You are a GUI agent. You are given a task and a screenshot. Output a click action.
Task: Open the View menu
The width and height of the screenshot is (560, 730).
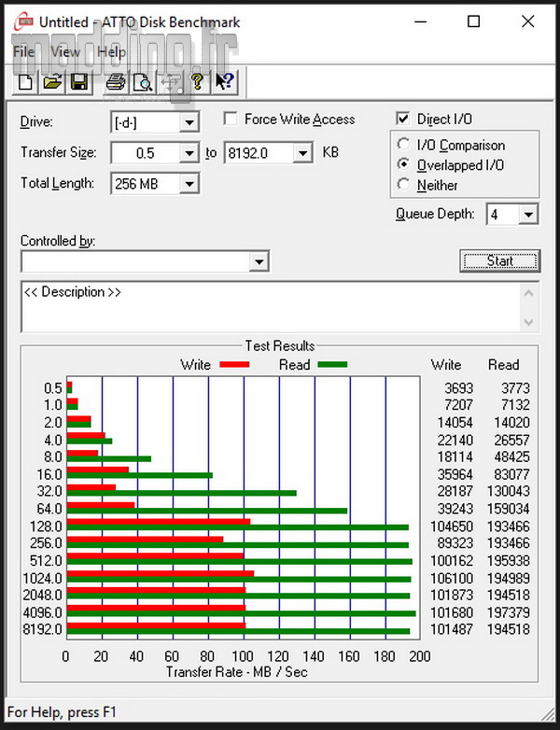[x=65, y=51]
